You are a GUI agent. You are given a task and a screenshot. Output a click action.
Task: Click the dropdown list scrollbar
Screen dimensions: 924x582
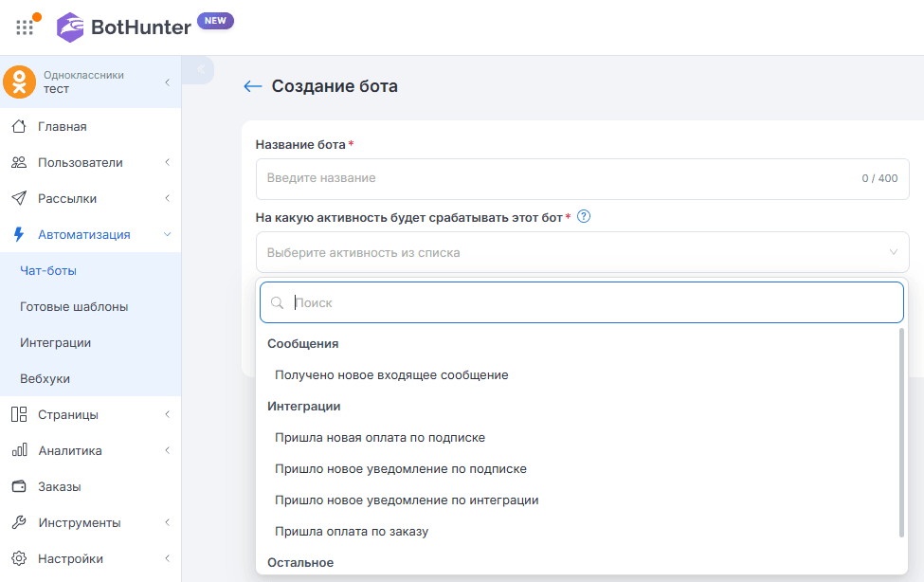[x=901, y=433]
